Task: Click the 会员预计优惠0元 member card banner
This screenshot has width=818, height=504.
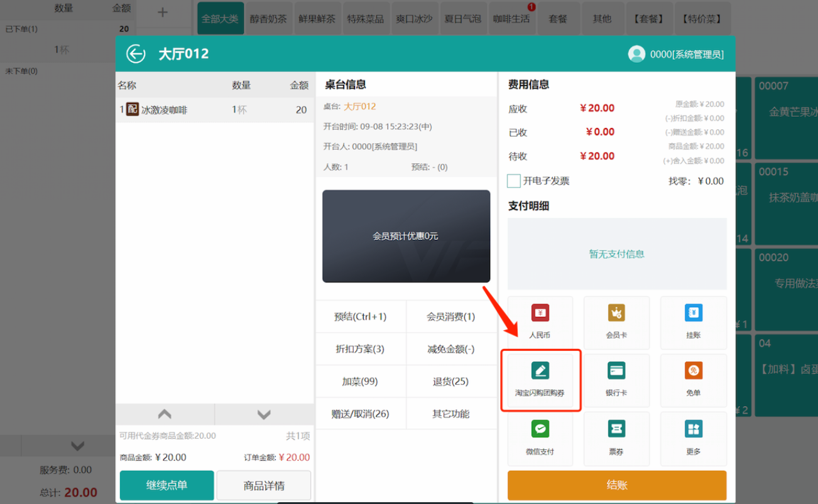Action: (406, 236)
